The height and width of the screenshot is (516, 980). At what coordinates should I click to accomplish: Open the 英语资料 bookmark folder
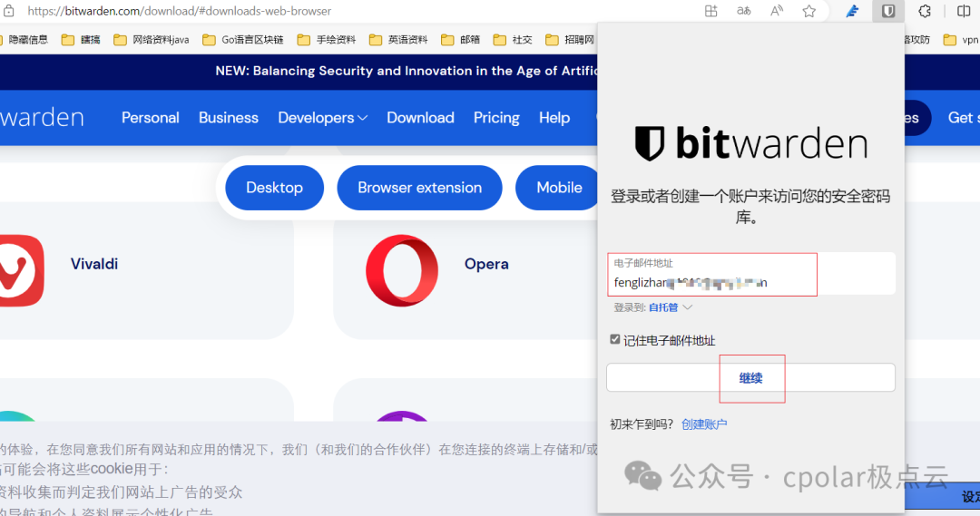pos(398,39)
